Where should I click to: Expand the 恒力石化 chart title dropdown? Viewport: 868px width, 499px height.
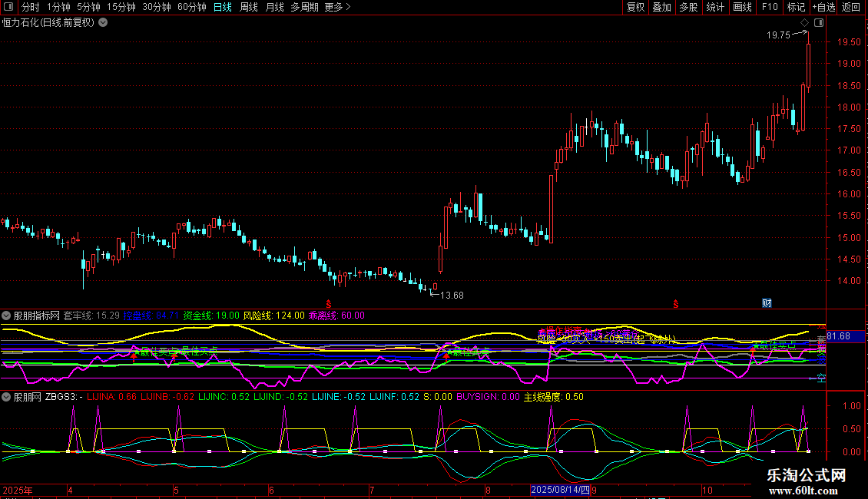[103, 22]
